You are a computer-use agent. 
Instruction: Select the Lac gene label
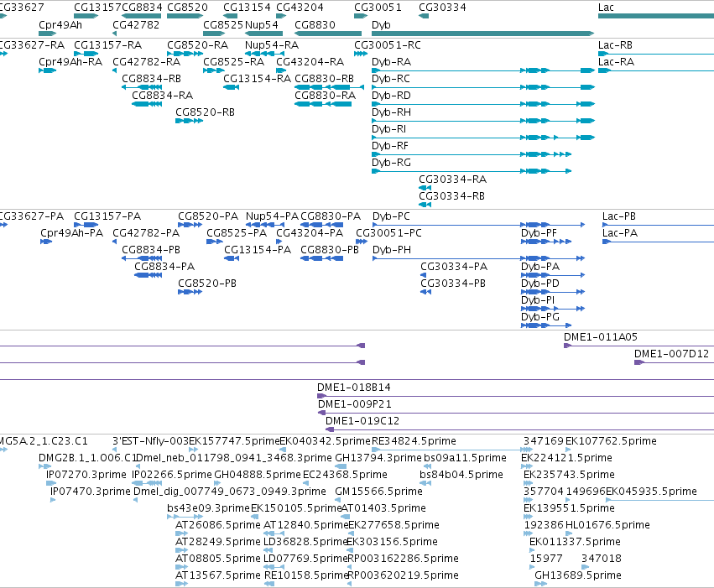tap(606, 8)
